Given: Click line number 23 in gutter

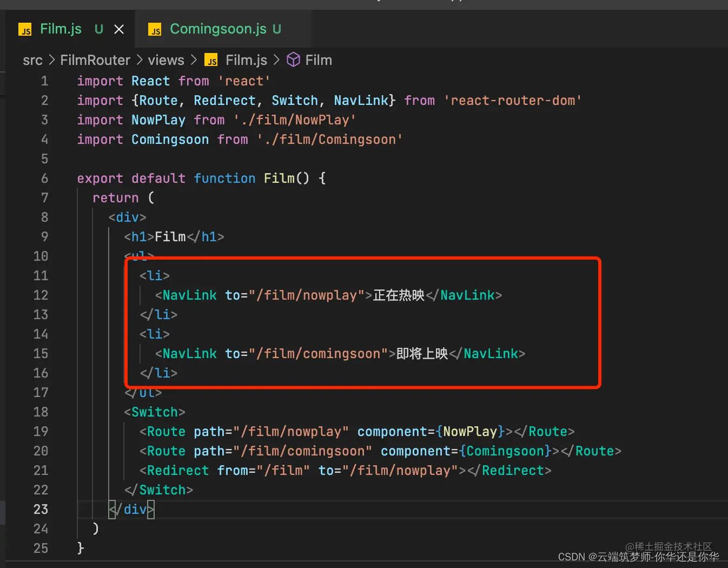Looking at the screenshot, I should click(x=41, y=510).
